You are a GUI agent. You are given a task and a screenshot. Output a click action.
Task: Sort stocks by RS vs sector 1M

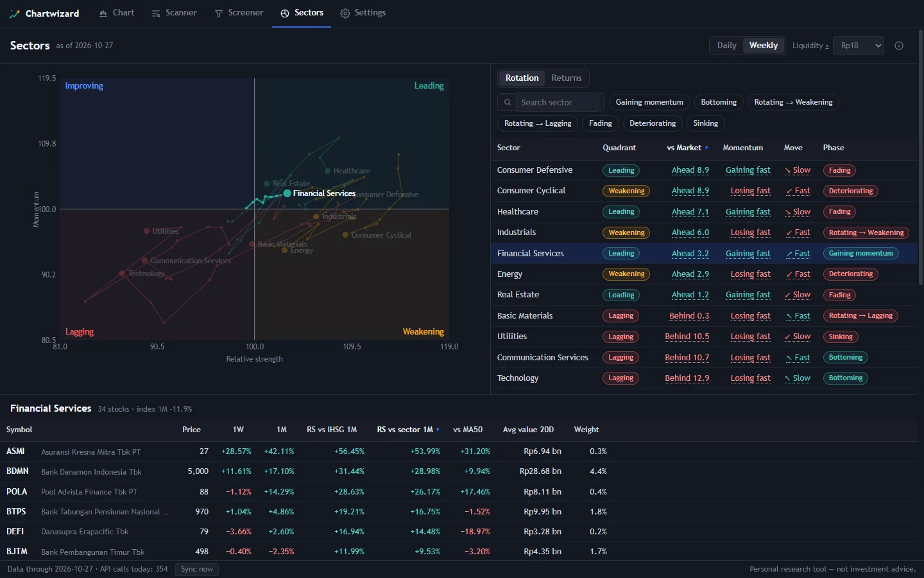tap(408, 430)
